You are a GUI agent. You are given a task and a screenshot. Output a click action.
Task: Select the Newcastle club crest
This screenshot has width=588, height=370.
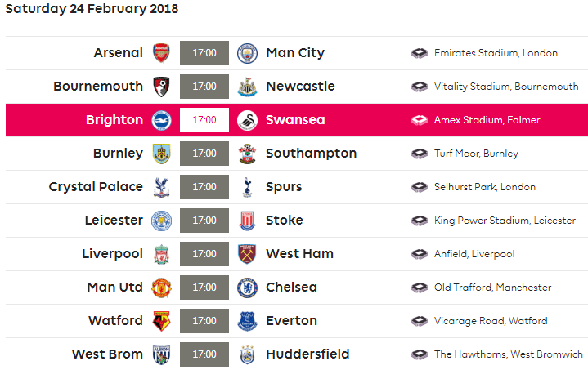click(x=247, y=87)
